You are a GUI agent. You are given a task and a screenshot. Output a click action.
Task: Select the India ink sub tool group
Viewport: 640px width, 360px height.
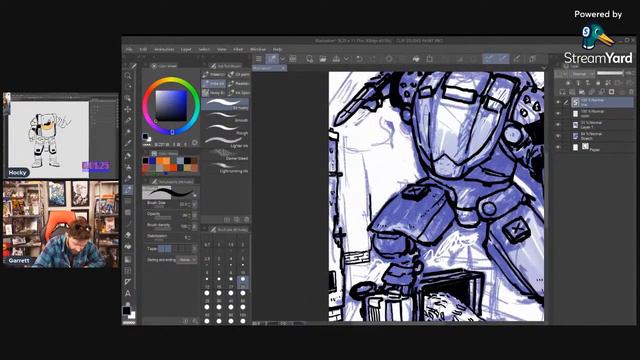click(x=213, y=83)
